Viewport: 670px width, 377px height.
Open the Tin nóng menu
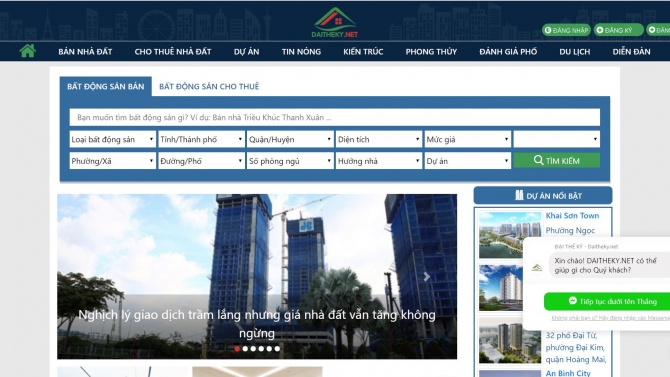coord(301,52)
